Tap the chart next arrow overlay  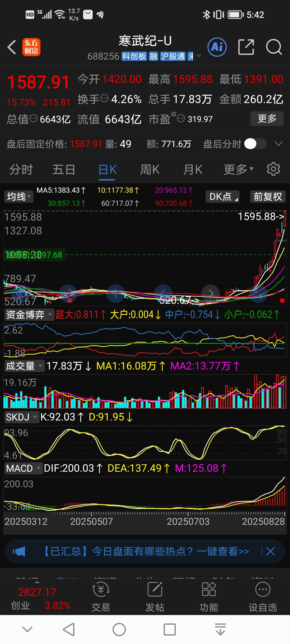pyautogui.click(x=211, y=294)
